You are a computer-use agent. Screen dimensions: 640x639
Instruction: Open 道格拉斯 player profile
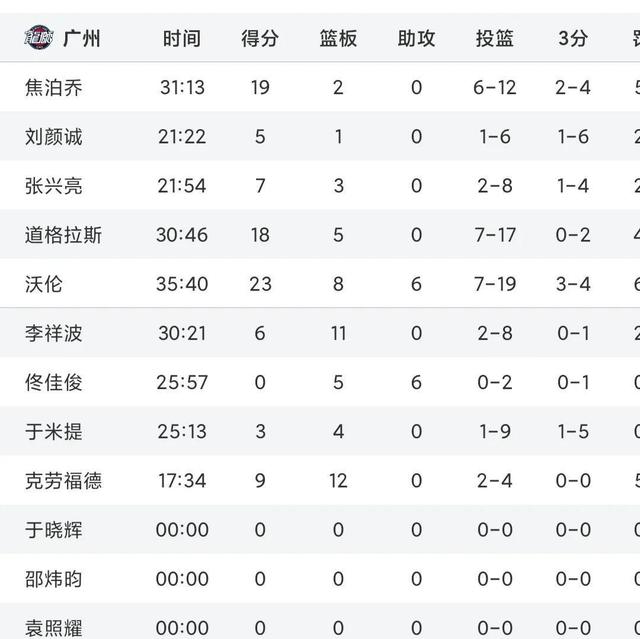coord(63,235)
